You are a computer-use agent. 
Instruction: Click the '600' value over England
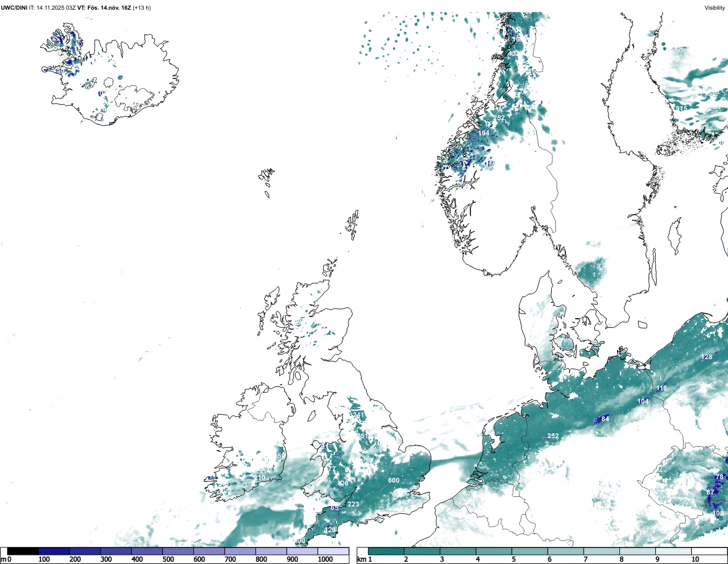(x=394, y=480)
